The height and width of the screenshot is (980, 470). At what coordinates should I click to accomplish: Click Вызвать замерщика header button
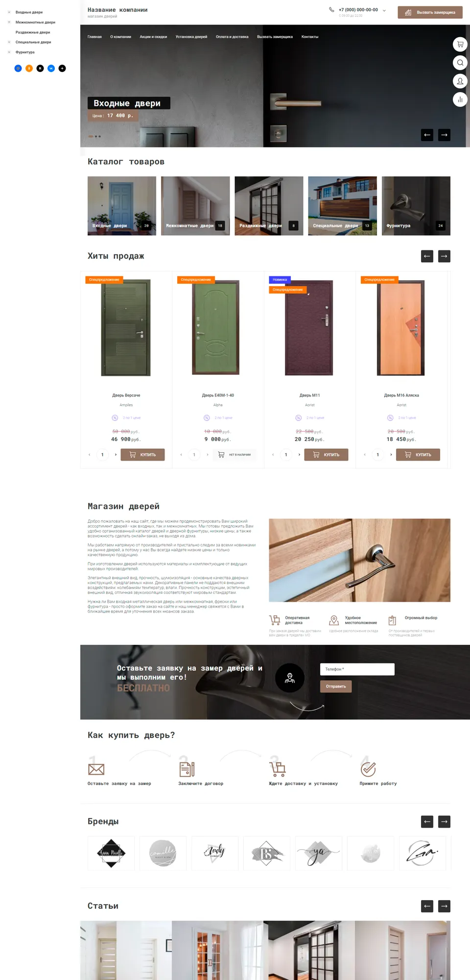coord(430,12)
